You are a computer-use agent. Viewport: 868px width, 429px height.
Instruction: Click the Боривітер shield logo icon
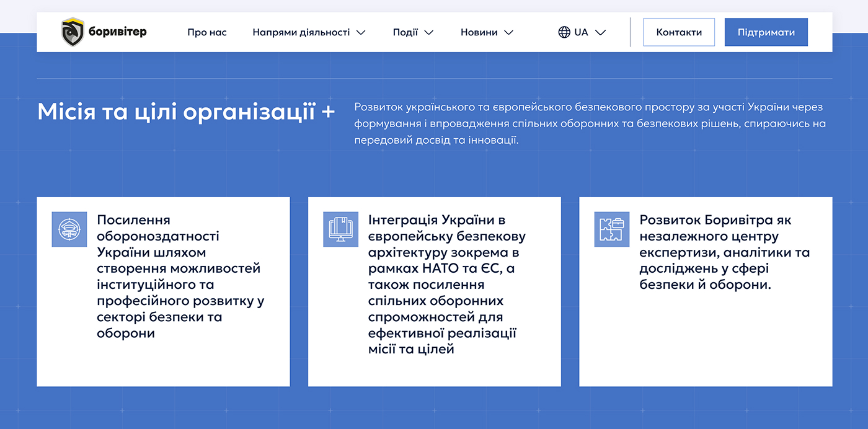pyautogui.click(x=73, y=32)
